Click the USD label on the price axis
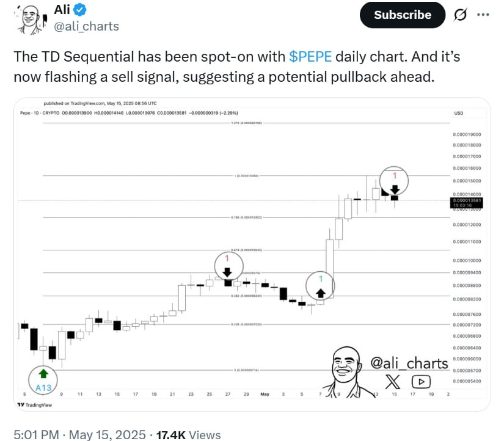This screenshot has width=504, height=441. coord(459,113)
